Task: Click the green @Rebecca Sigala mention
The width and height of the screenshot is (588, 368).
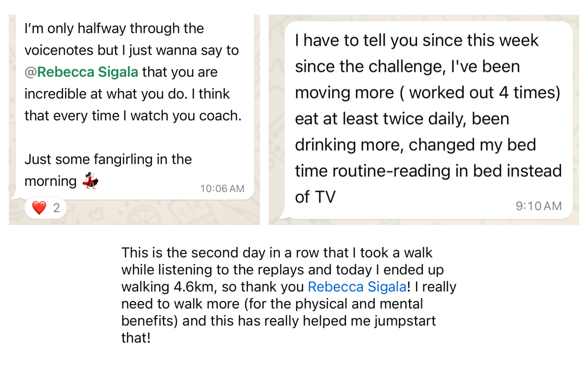Action: tap(81, 72)
